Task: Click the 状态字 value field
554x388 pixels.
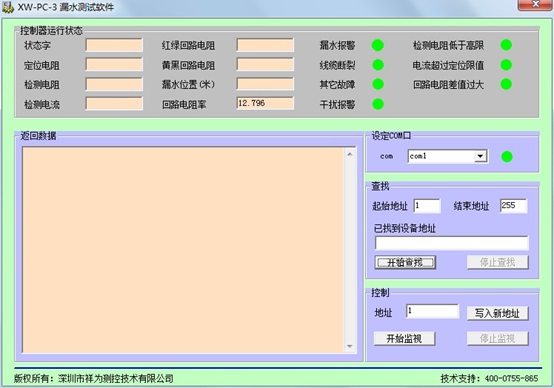Action: 114,45
